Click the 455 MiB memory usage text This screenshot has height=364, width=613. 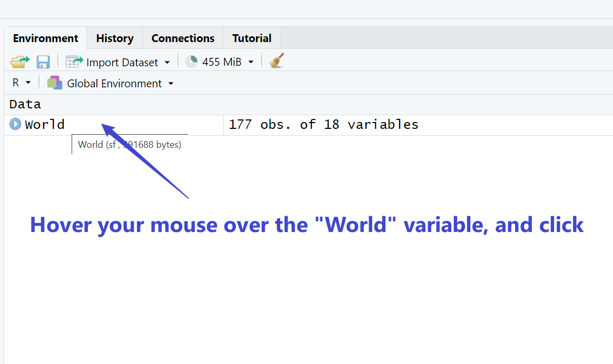tap(221, 62)
